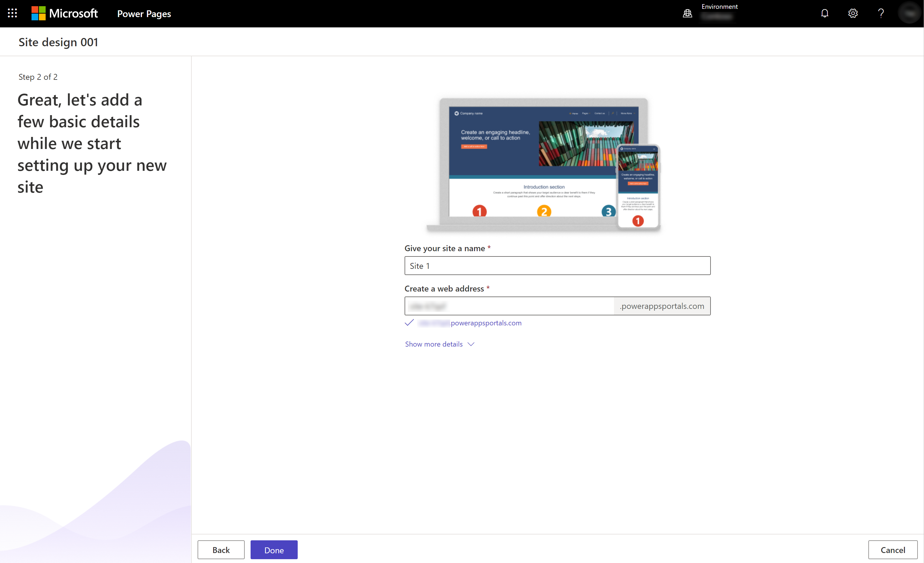The height and width of the screenshot is (563, 924).
Task: Click the website preview thumbnail image
Action: pyautogui.click(x=542, y=164)
